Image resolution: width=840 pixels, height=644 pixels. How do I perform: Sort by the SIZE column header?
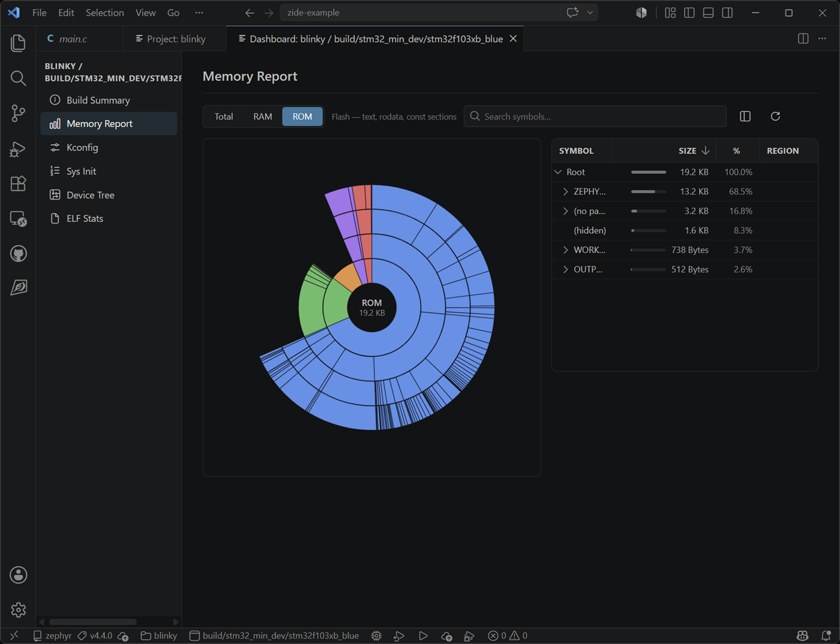point(694,151)
